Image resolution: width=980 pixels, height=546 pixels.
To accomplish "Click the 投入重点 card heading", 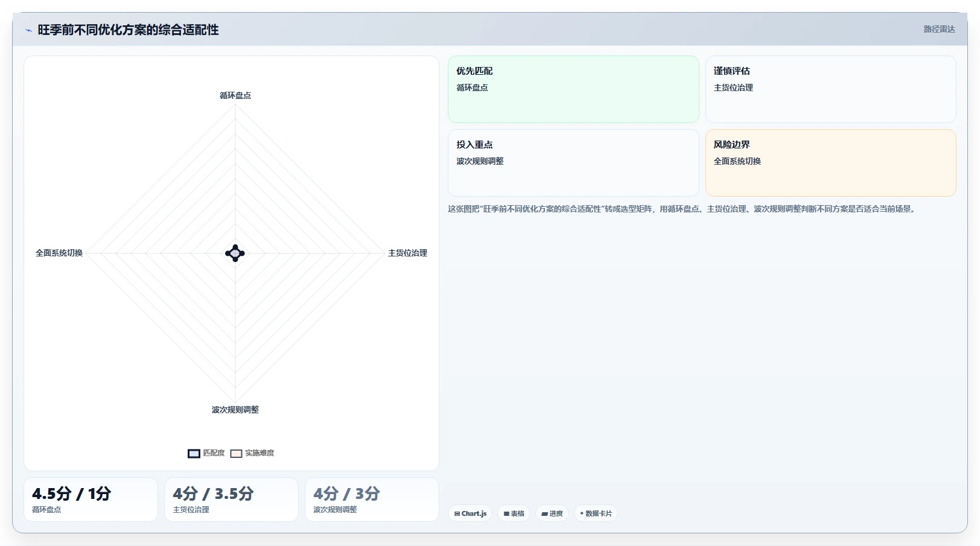I will (474, 145).
